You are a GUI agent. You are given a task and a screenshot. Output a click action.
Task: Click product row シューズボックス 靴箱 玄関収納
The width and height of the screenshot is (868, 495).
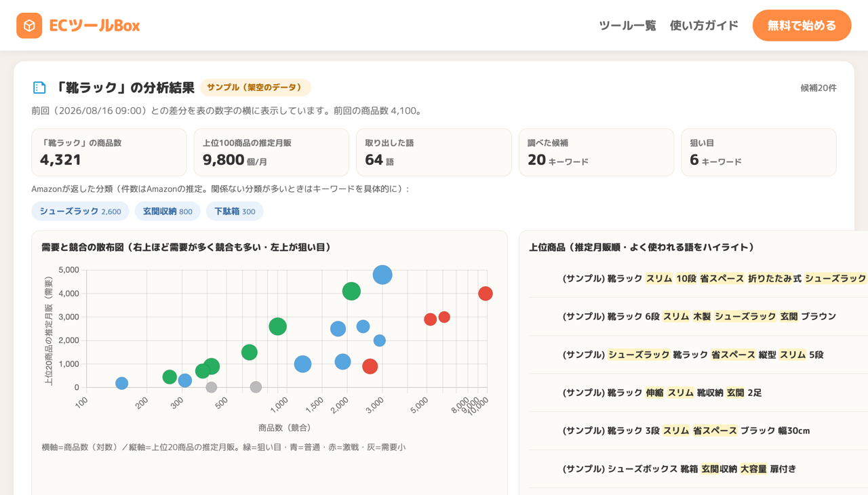coord(698,469)
